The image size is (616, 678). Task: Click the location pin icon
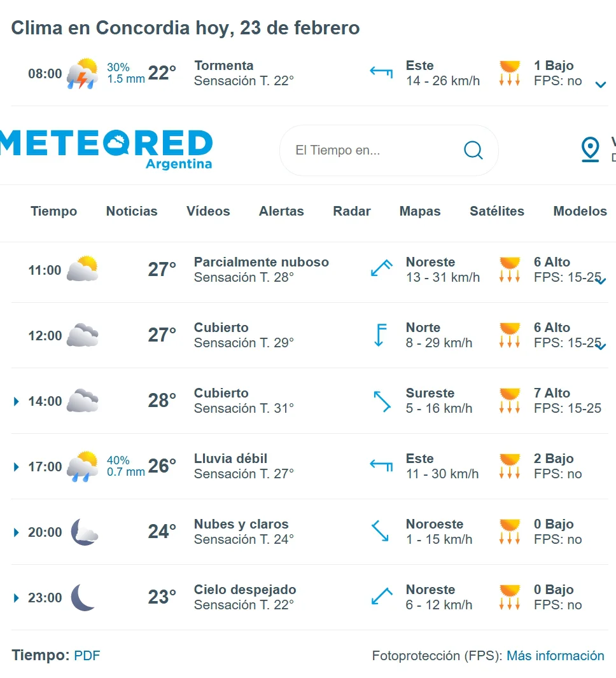pos(590,149)
